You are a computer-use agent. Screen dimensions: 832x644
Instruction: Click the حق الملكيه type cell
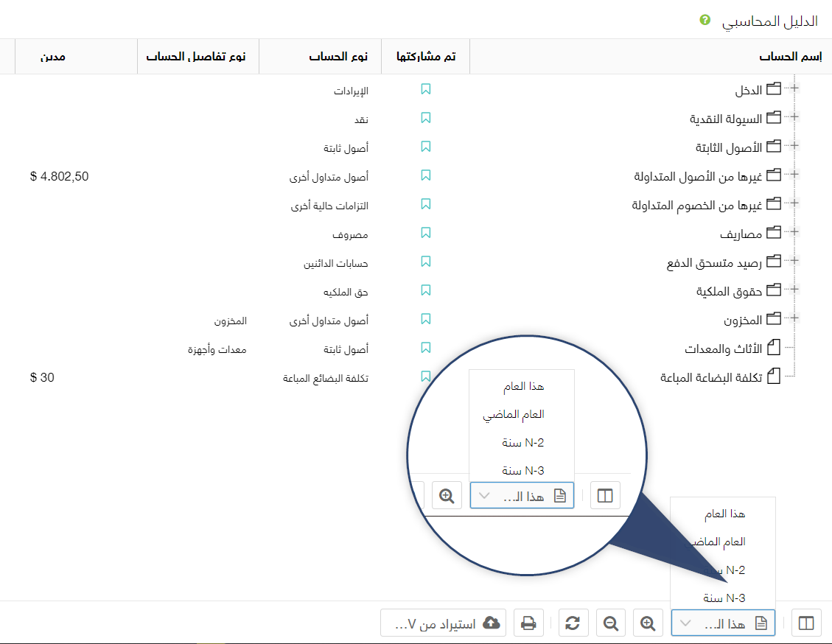(346, 292)
